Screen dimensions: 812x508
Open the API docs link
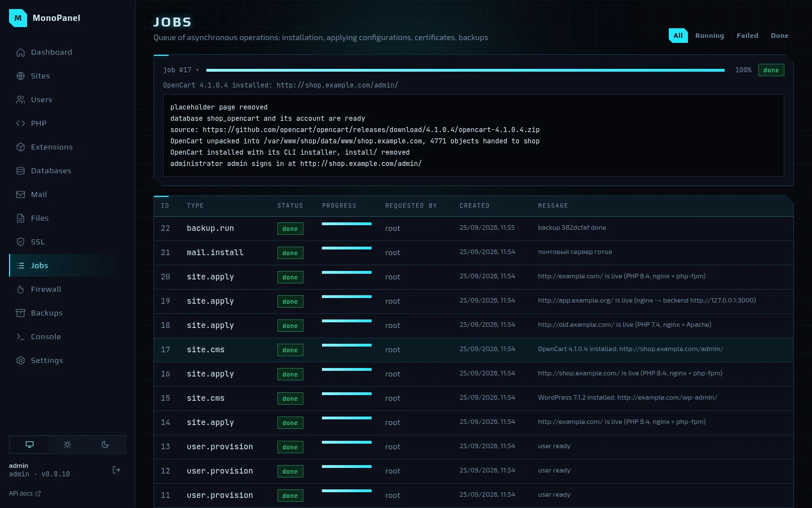click(x=25, y=494)
